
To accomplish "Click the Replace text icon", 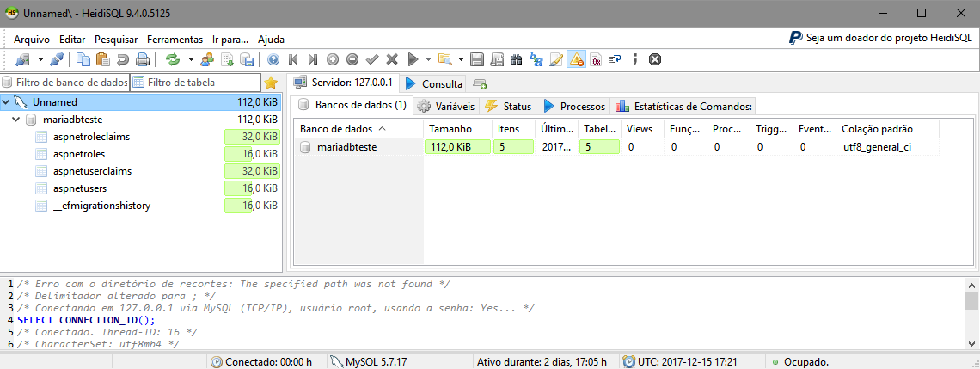I will point(536,60).
